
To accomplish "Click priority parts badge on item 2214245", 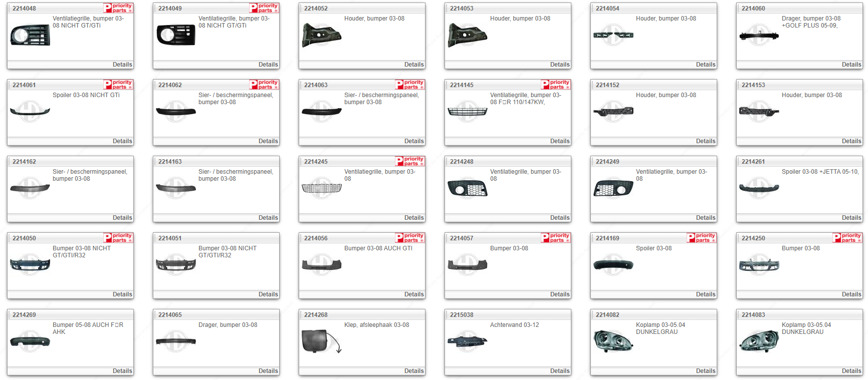I will tap(409, 161).
